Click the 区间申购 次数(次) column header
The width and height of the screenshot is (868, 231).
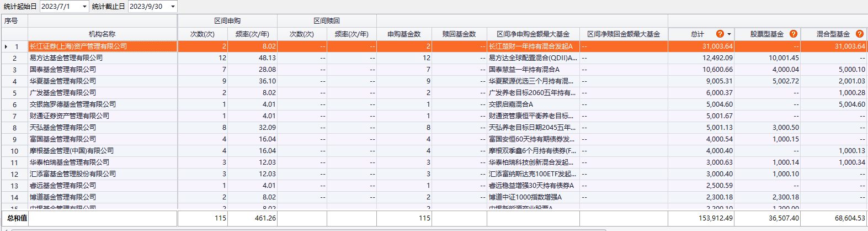click(x=202, y=34)
